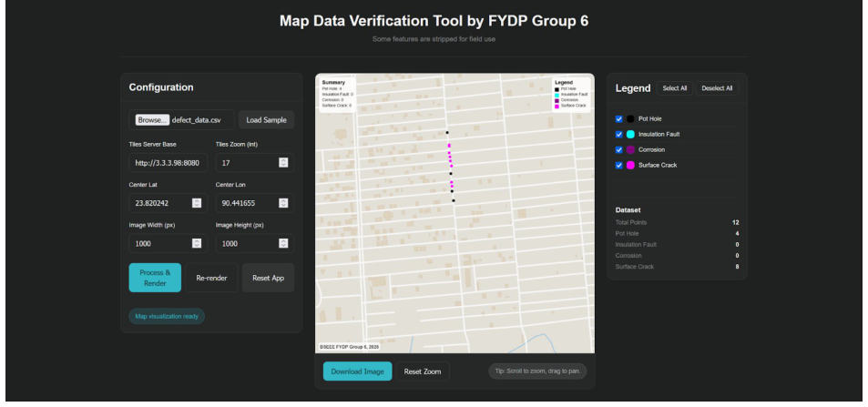Viewport: 868px width, 407px height.
Task: Click the black Pot Hole color swatch
Action: tap(630, 119)
